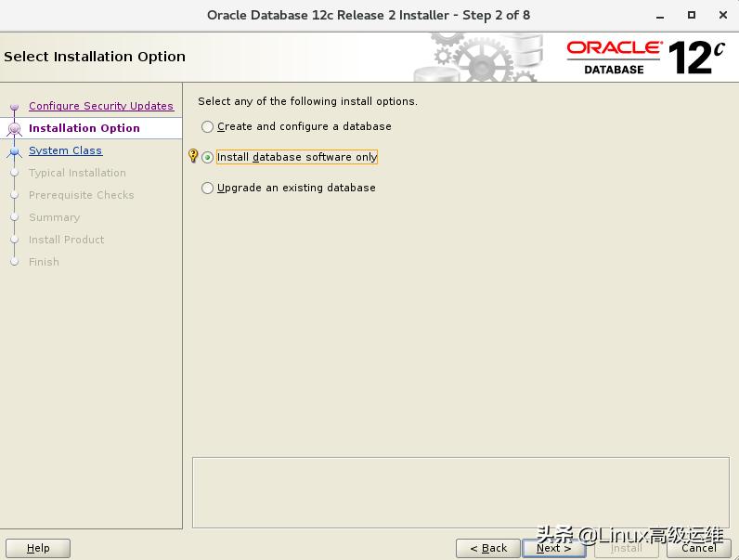The width and height of the screenshot is (739, 560).
Task: Click the disabled Install button
Action: coord(627,548)
